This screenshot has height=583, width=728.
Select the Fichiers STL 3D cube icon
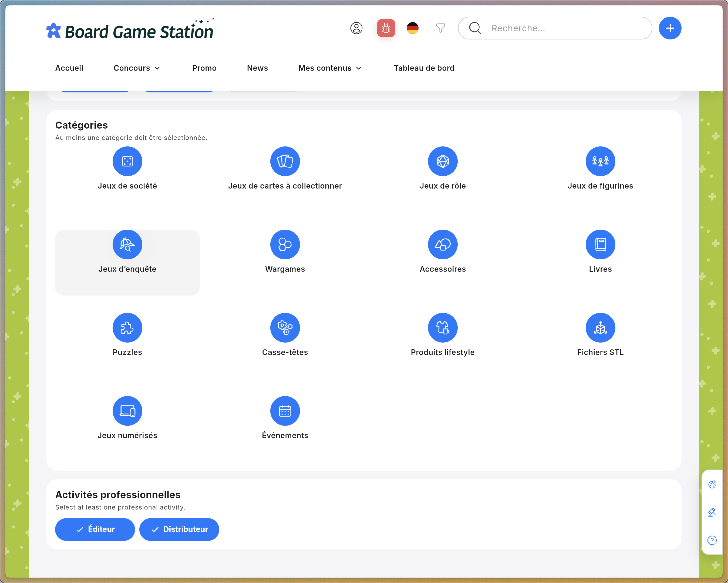tap(600, 328)
